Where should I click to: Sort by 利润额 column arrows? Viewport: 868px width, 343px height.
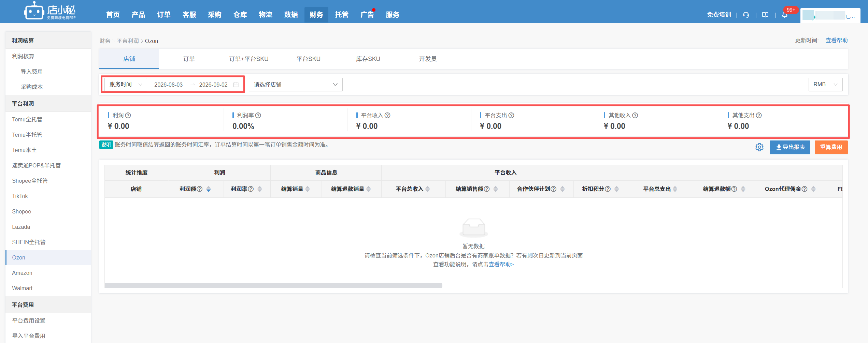[209, 189]
